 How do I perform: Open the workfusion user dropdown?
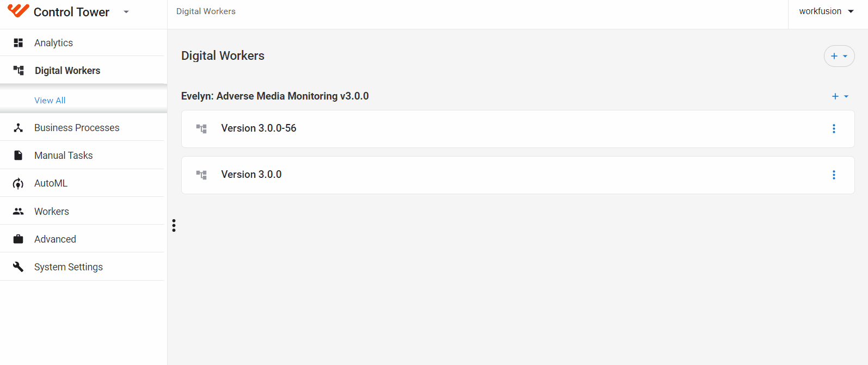coord(827,11)
